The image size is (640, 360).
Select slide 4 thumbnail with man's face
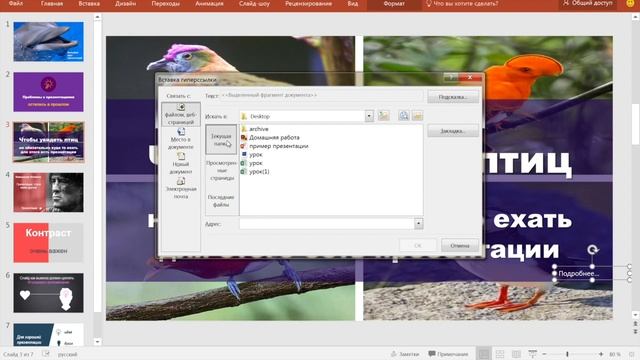(x=48, y=192)
